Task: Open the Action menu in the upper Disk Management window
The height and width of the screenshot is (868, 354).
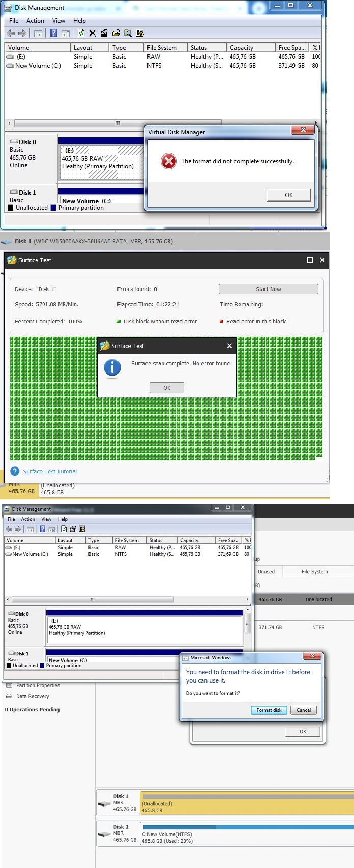Action: pyautogui.click(x=35, y=21)
